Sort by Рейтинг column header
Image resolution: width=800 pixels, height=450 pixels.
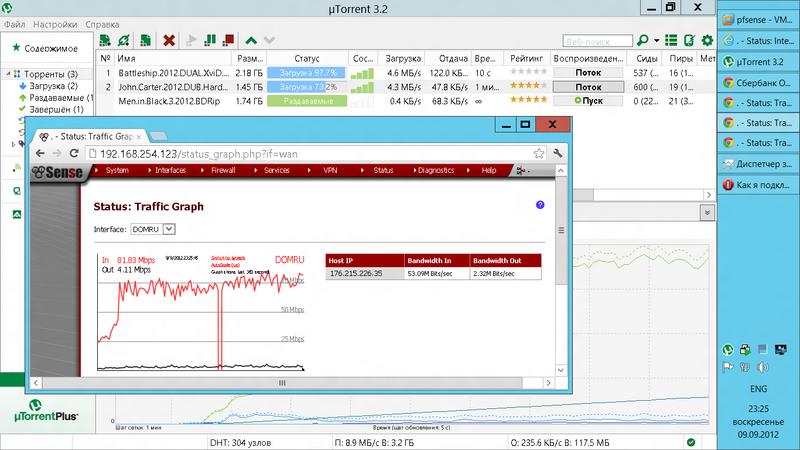pos(526,58)
